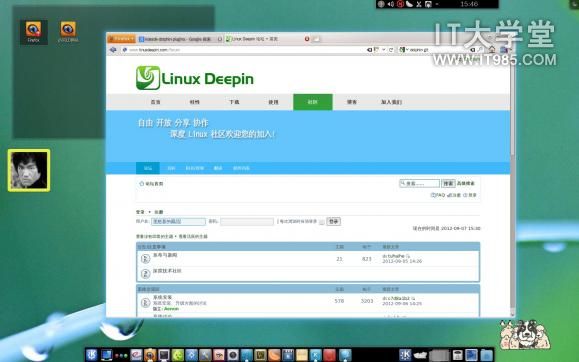The image size is (579, 362).
Task: Click the new tab button in Firefox
Action: (316, 39)
